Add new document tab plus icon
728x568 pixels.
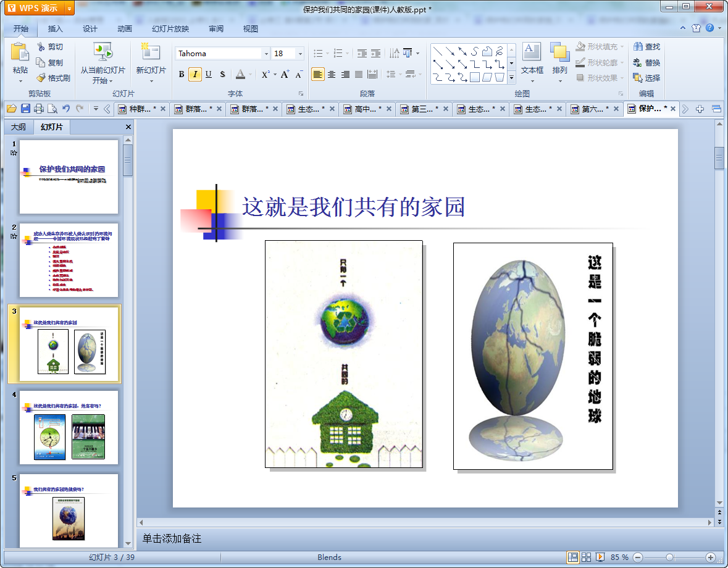tap(700, 109)
